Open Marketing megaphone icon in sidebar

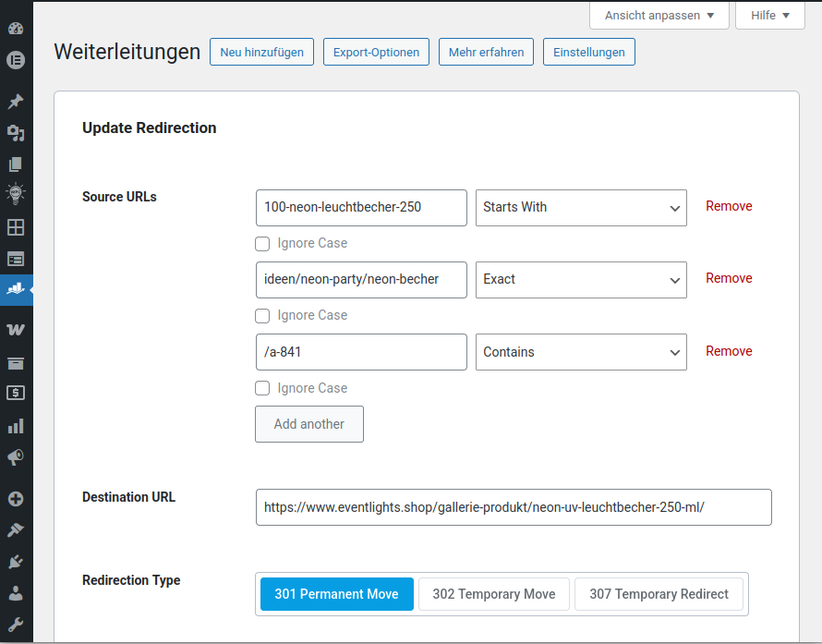point(16,457)
